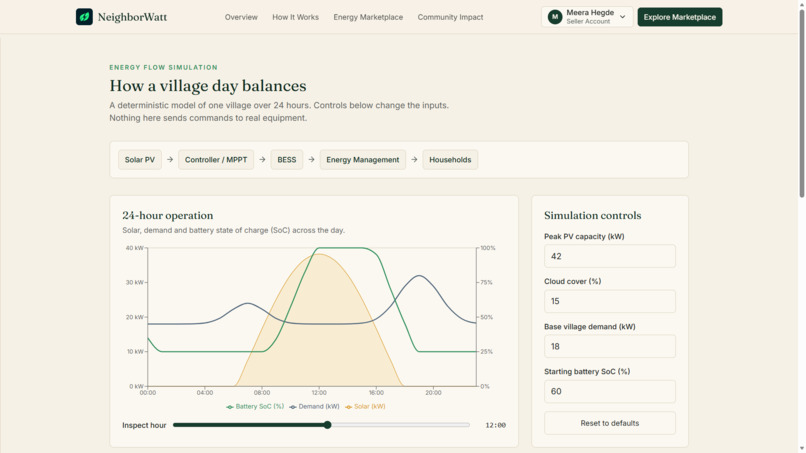Click the 12:00 inspect hour readout
Screen dimensions: 806x453
496,425
